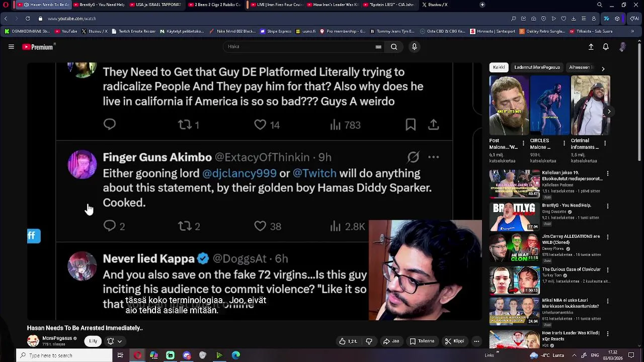This screenshot has height=362, width=644.
Task: Like the video with thumbs-up button
Action: tap(348, 341)
